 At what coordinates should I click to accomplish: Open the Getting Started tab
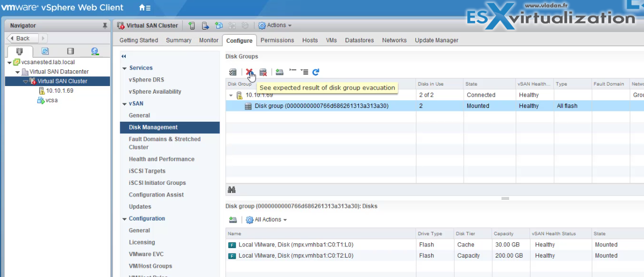click(138, 40)
